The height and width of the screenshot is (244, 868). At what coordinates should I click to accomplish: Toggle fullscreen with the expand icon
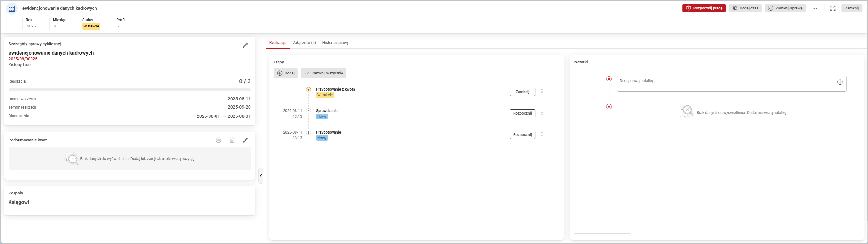pyautogui.click(x=833, y=8)
